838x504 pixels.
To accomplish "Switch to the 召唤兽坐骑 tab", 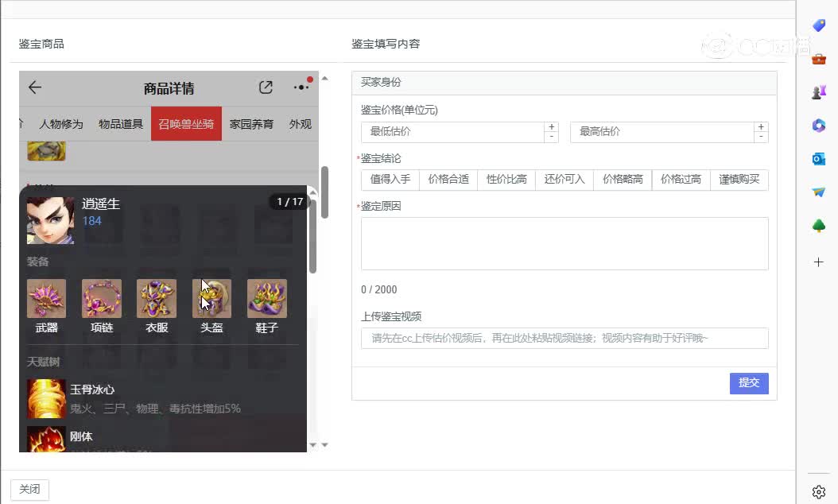I will coord(186,124).
